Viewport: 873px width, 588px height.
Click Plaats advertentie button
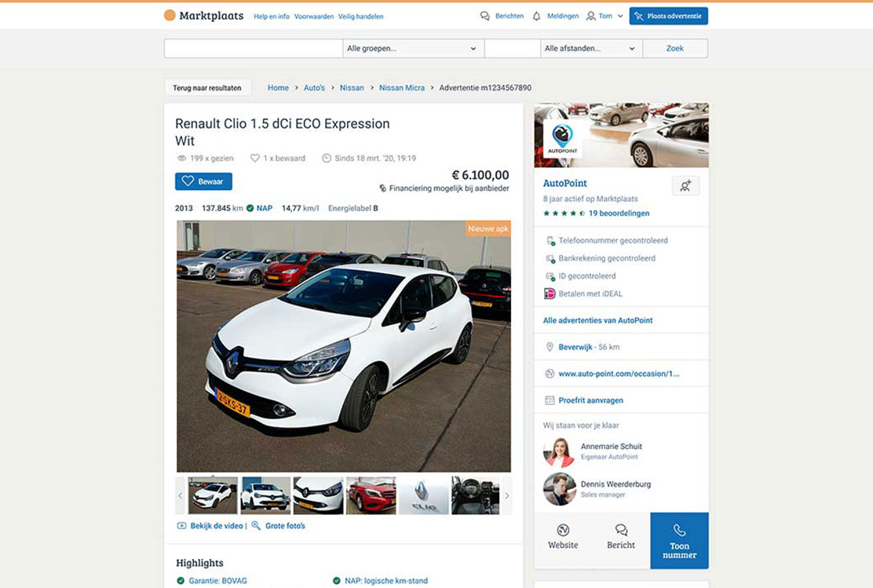pyautogui.click(x=669, y=16)
